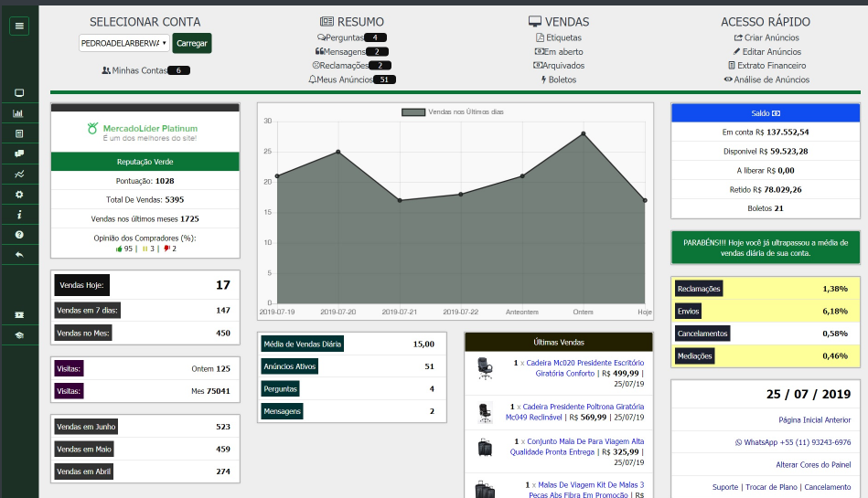This screenshot has width=868, height=498.
Task: Open Análise de Anúncios quick access
Action: pos(766,79)
